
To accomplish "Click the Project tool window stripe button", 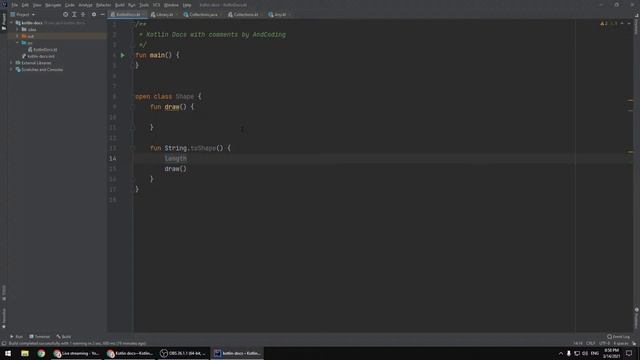I will (4, 21).
